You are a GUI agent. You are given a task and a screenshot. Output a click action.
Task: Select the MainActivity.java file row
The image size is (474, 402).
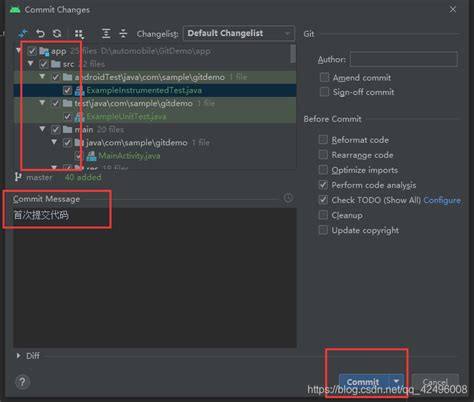[x=155, y=156]
